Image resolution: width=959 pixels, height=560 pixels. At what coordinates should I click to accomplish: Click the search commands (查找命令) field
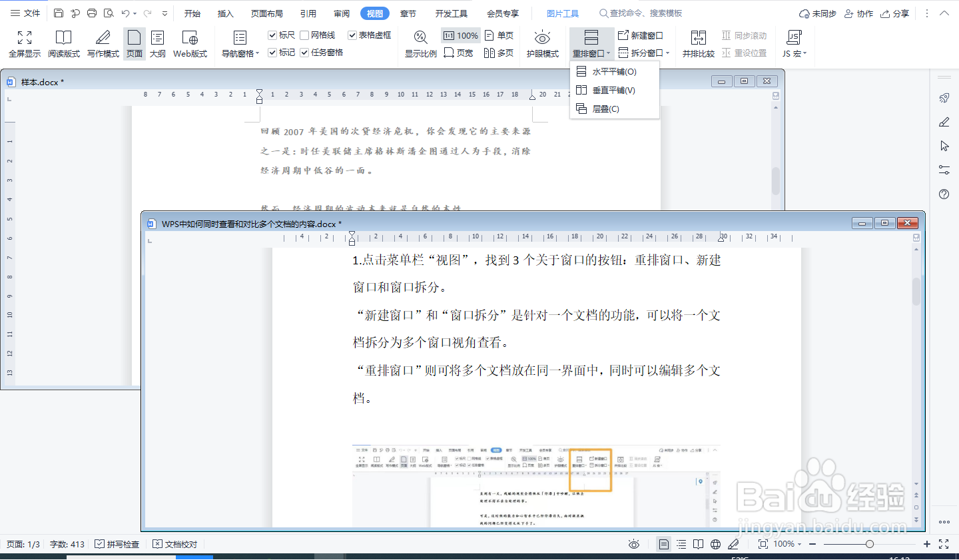641,13
